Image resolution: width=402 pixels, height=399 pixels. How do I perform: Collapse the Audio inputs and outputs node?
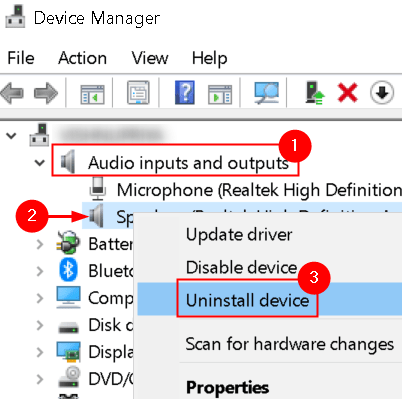[x=40, y=163]
